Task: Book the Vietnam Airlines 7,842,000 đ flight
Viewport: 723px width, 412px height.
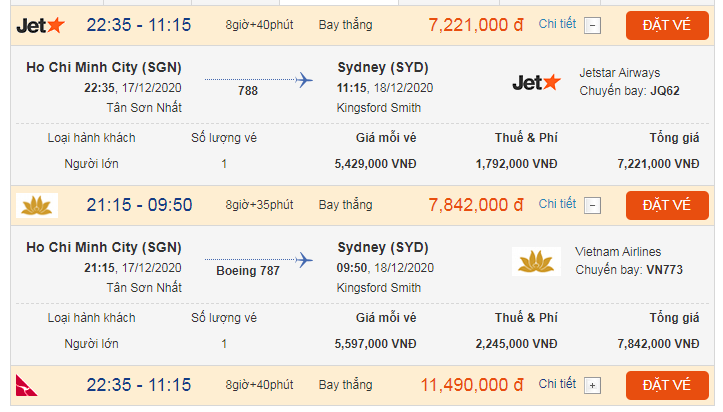Action: pos(666,205)
